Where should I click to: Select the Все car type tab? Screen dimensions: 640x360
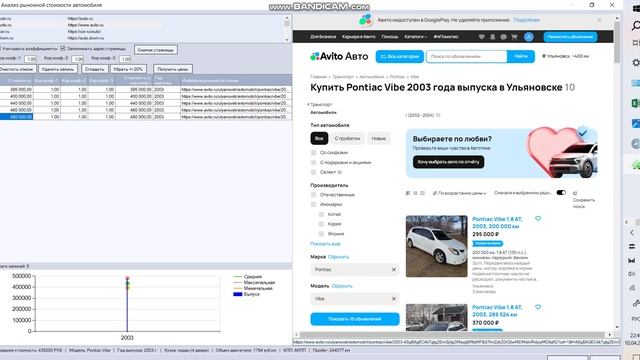[319, 138]
